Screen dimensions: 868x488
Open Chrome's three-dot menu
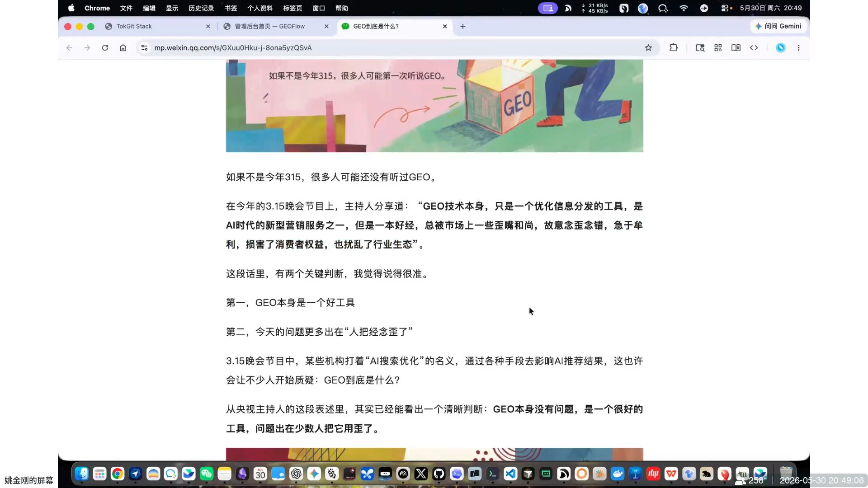pyautogui.click(x=798, y=48)
